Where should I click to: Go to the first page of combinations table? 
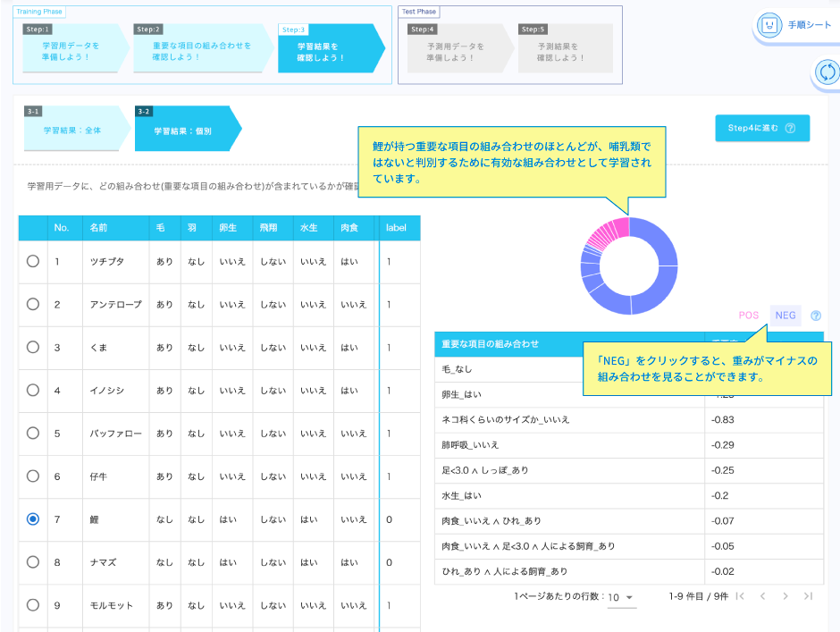(740, 596)
